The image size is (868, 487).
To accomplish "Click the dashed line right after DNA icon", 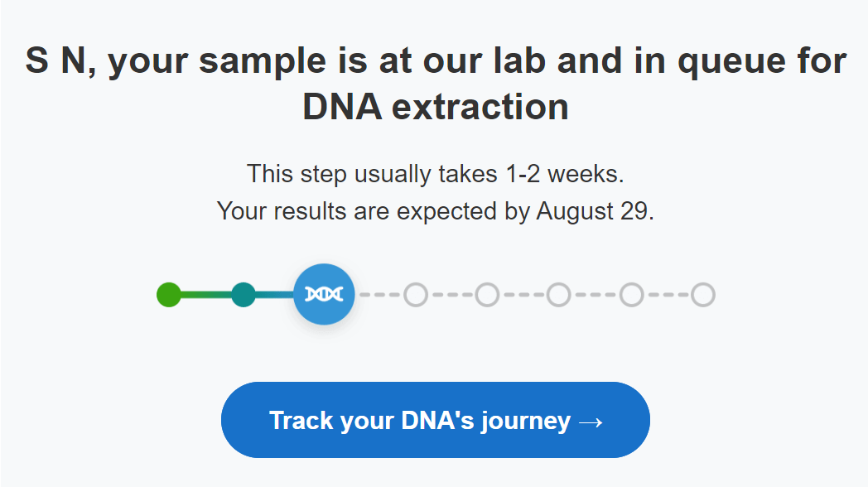I will 379,295.
